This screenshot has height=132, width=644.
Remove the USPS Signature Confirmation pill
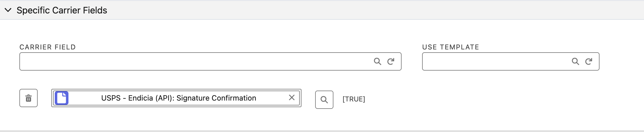click(x=291, y=98)
